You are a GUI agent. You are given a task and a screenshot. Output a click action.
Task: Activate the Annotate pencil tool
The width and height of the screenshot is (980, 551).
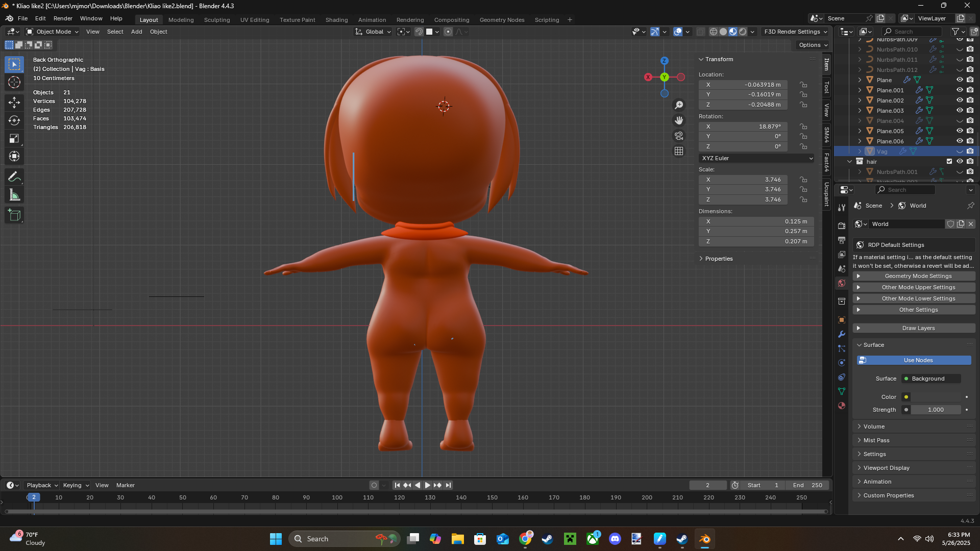[14, 177]
